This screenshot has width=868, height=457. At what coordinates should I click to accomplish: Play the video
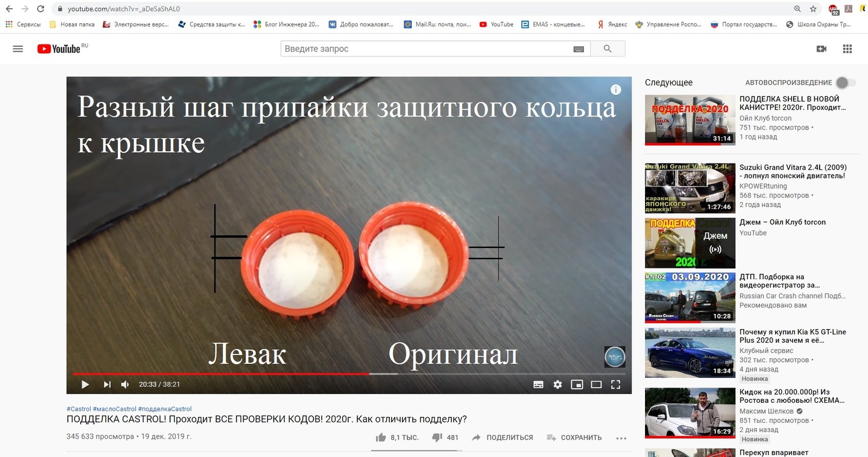pos(85,384)
